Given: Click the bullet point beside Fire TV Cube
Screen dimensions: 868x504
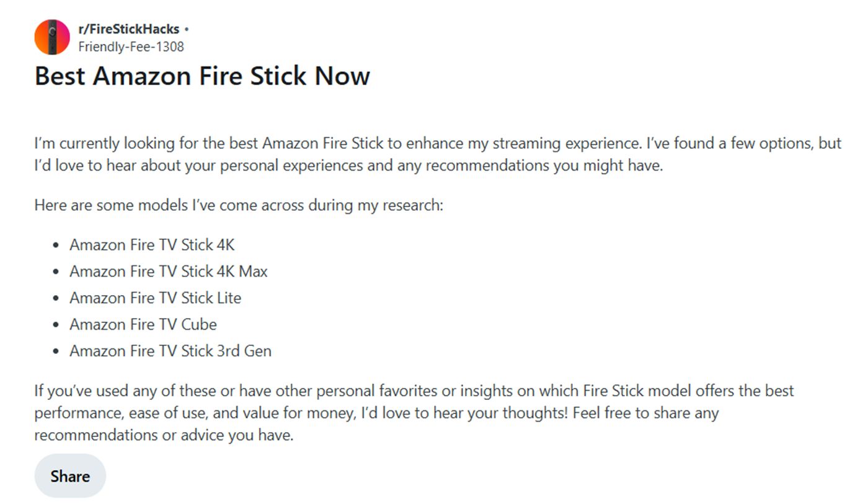Looking at the screenshot, I should (57, 325).
